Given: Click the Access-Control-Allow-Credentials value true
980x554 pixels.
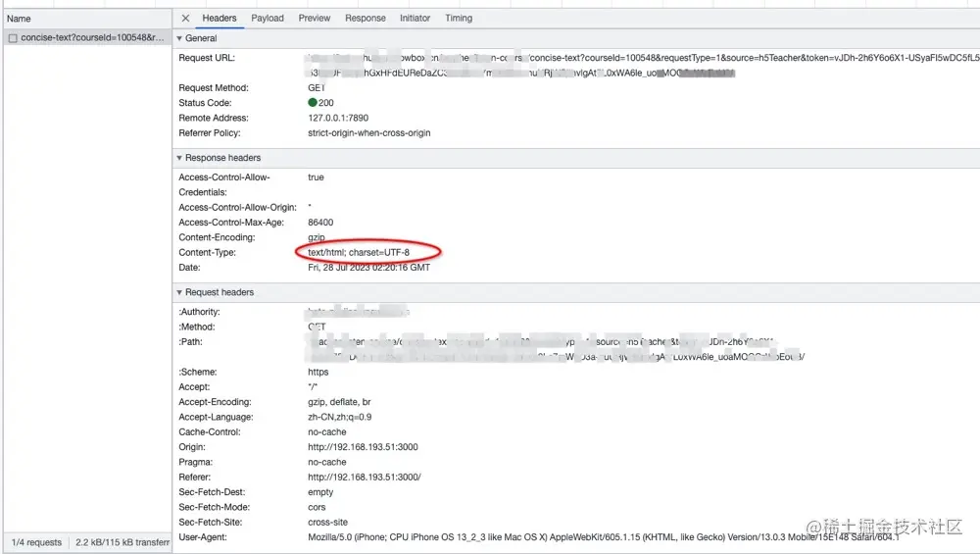Looking at the screenshot, I should (x=317, y=176).
